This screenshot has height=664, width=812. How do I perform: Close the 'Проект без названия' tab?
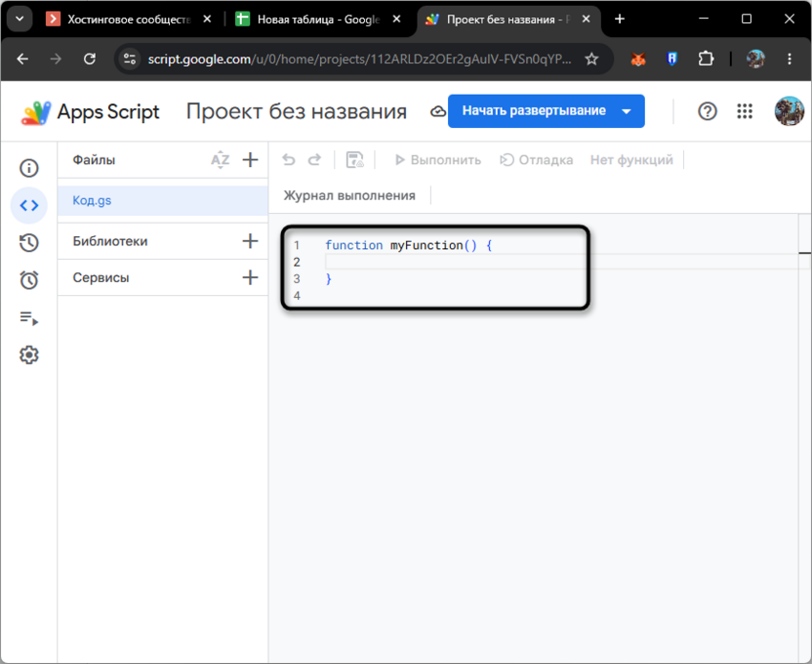[x=587, y=20]
